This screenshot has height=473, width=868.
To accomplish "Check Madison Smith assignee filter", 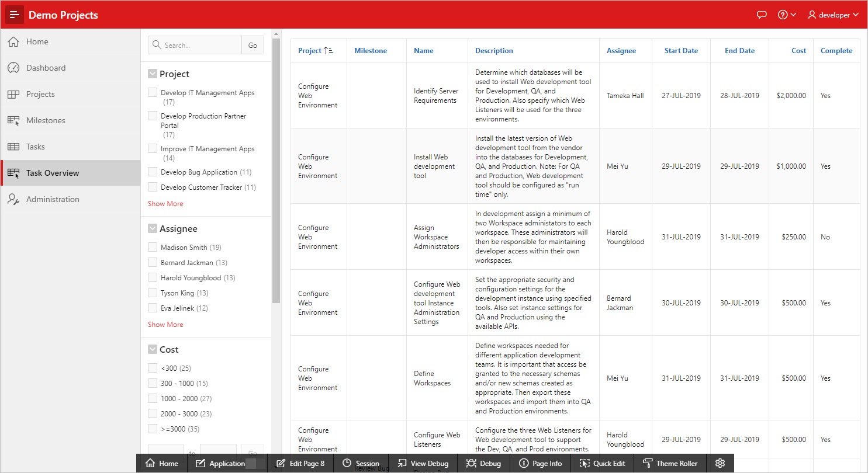I will 153,247.
